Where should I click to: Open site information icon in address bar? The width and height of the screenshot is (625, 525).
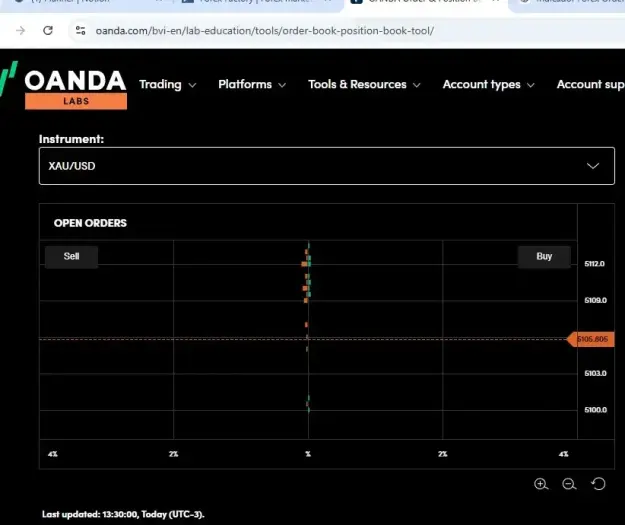tap(81, 31)
